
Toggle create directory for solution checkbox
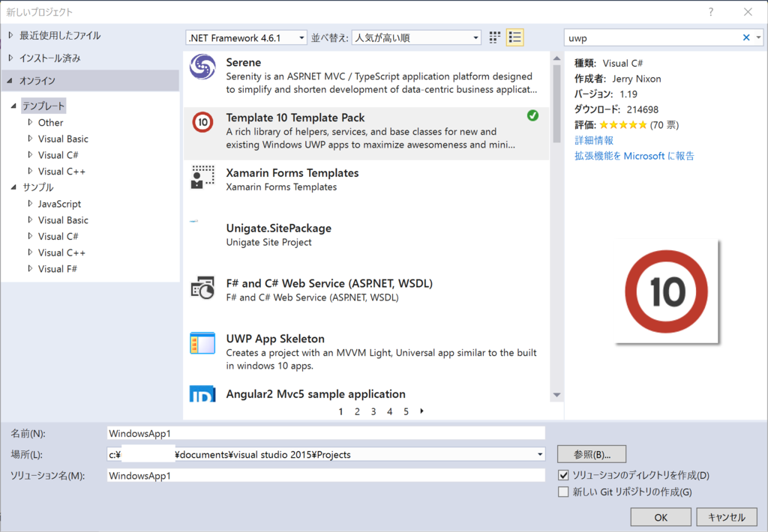click(x=563, y=475)
